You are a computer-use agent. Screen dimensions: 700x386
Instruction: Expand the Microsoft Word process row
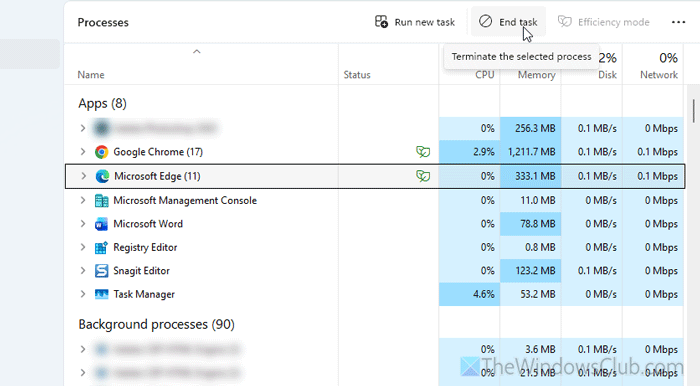83,224
